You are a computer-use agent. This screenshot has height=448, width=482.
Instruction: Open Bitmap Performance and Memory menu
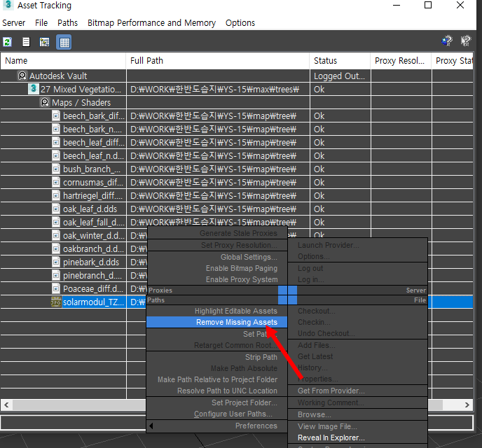click(151, 22)
